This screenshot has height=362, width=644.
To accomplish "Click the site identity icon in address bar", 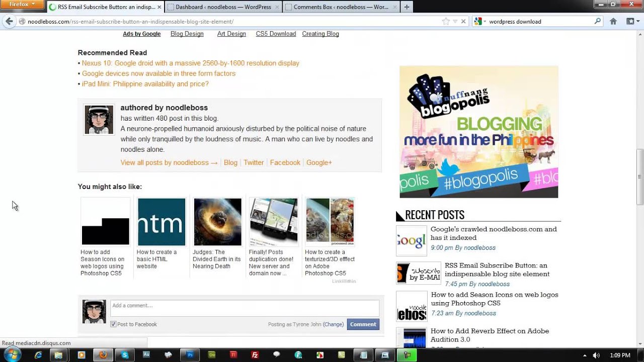I will pyautogui.click(x=22, y=21).
